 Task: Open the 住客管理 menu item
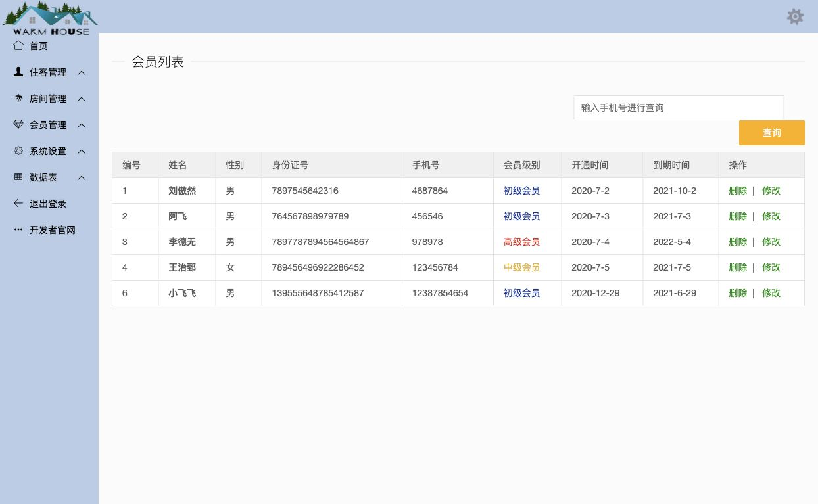[49, 72]
